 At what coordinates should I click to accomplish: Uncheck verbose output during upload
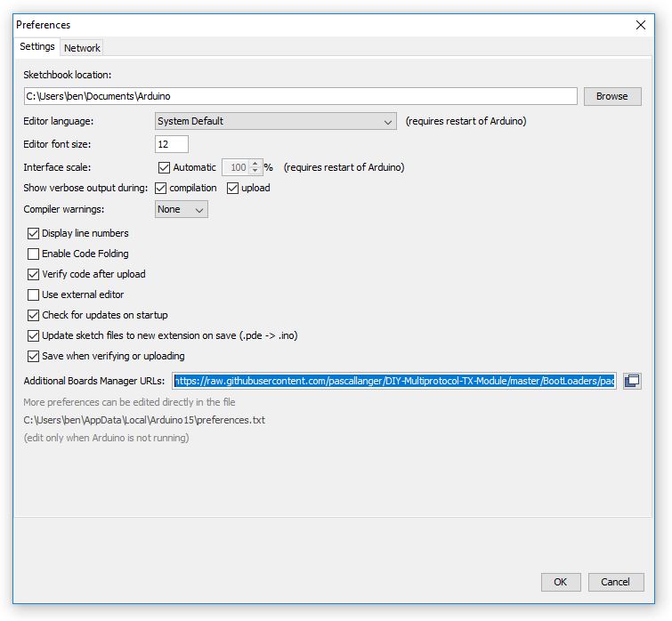(233, 188)
